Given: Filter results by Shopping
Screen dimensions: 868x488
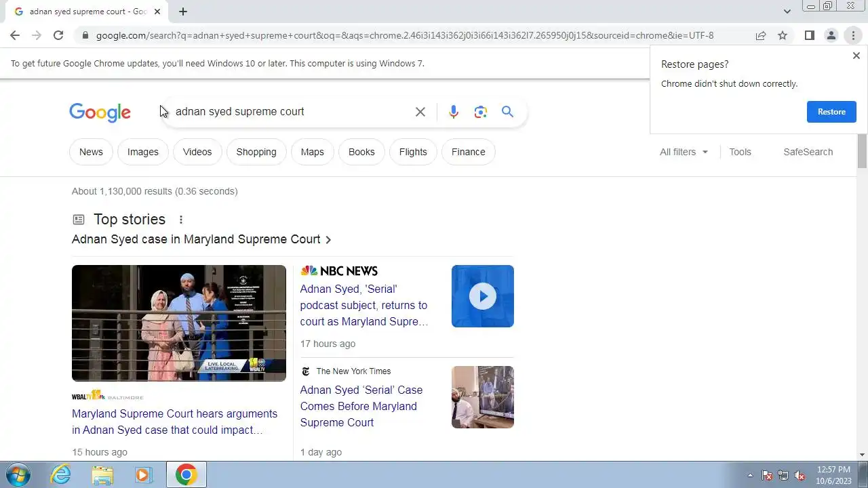Looking at the screenshot, I should [x=256, y=152].
